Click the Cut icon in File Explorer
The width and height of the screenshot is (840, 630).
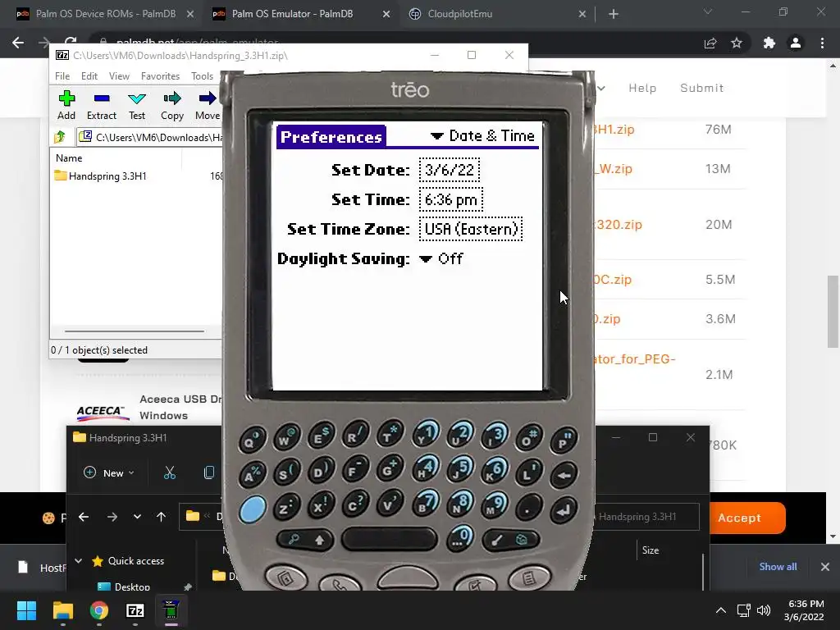coord(169,472)
